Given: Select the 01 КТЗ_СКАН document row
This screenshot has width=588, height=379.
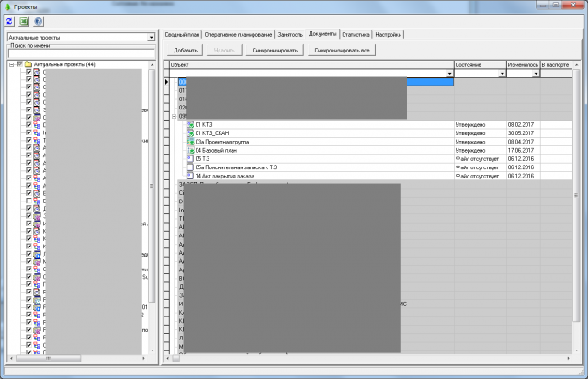Looking at the screenshot, I should [370, 133].
